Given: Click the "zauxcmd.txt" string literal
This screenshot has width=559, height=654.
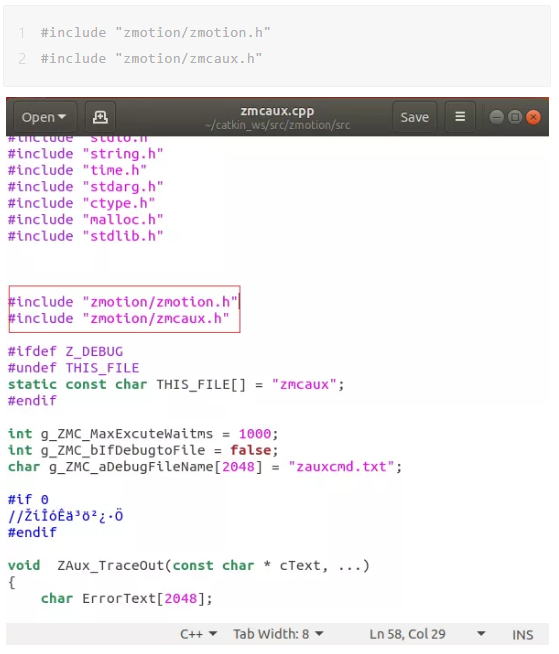Looking at the screenshot, I should click(x=341, y=466).
